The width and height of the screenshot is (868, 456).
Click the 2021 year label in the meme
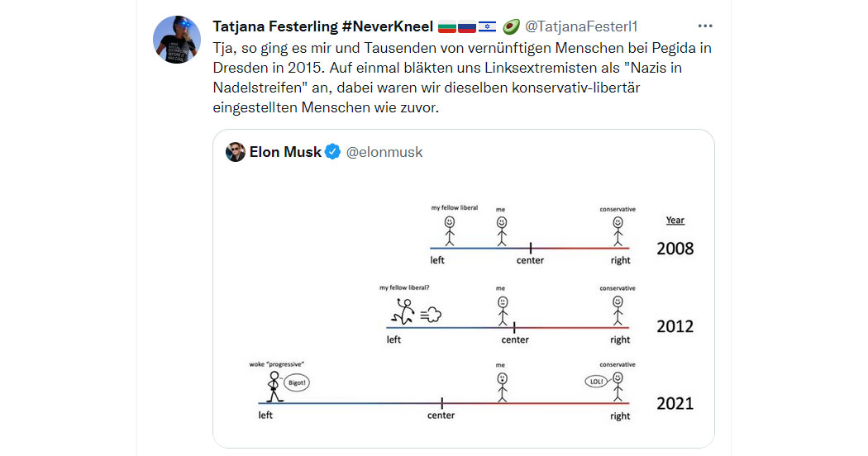pos(675,403)
